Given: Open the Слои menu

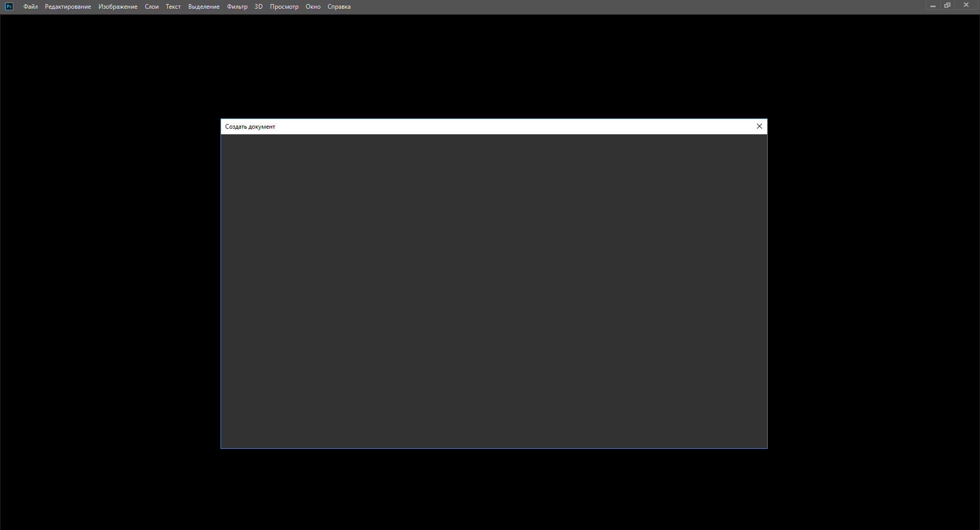Looking at the screenshot, I should pos(152,7).
